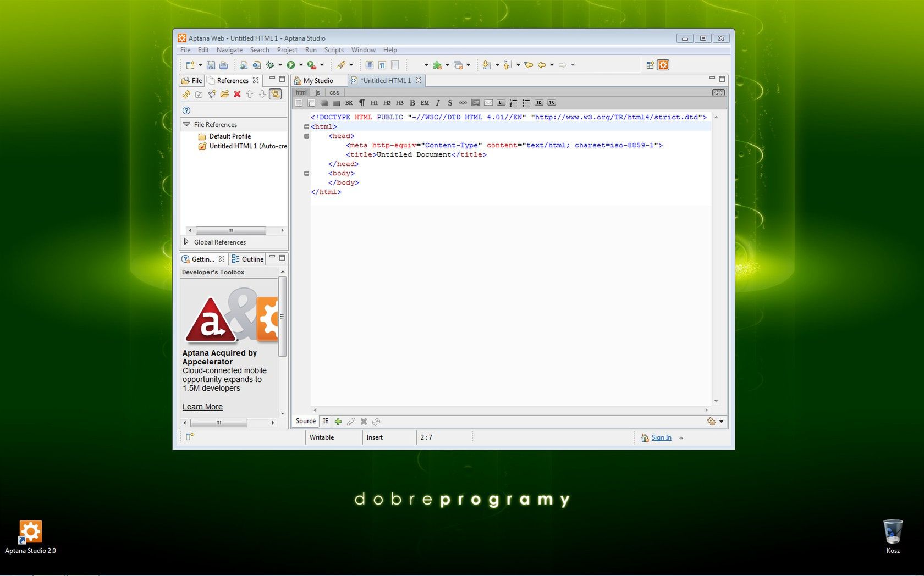Click the unordered bullet list icon
The height and width of the screenshot is (576, 924).
[x=526, y=103]
